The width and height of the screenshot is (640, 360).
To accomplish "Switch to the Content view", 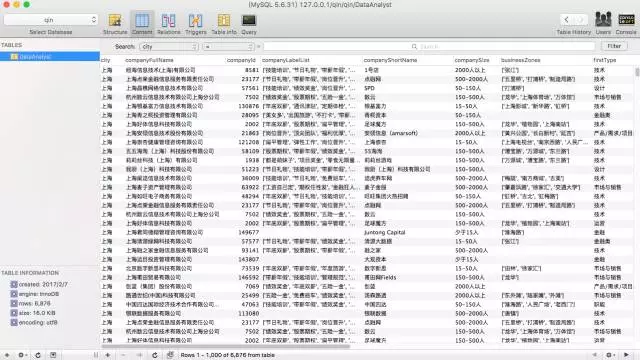I will pos(142,23).
